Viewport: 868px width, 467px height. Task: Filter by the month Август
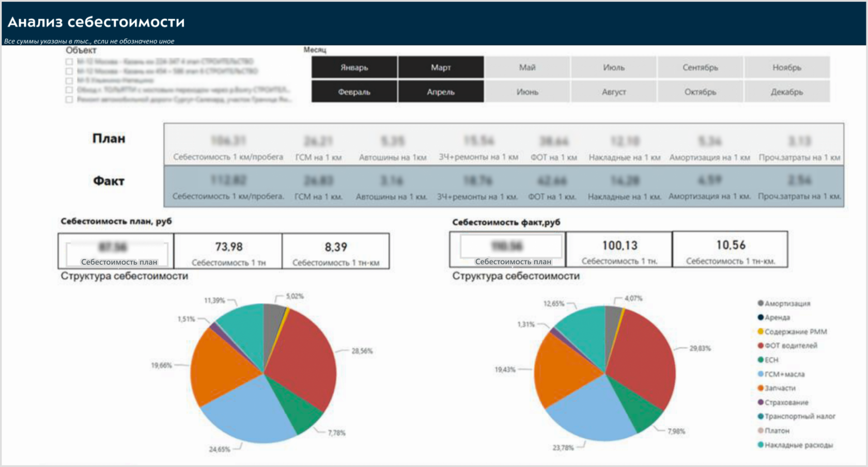tap(614, 92)
